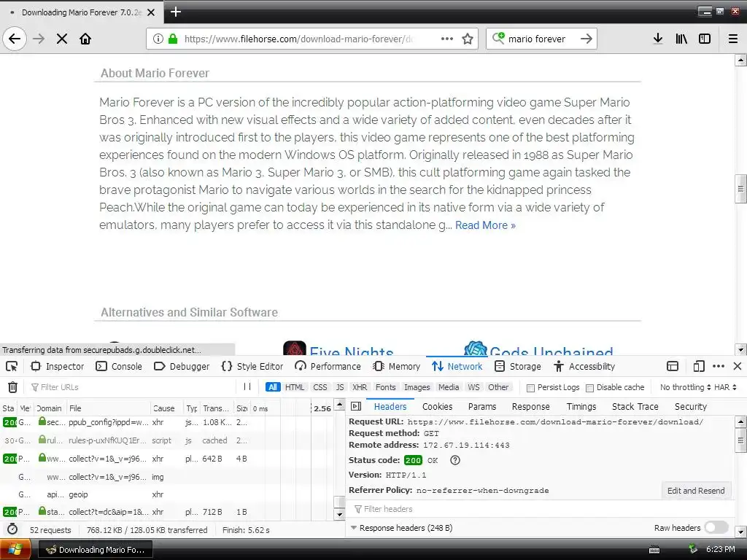The height and width of the screenshot is (560, 747).
Task: Toggle the sidebar view icon
Action: point(705,39)
